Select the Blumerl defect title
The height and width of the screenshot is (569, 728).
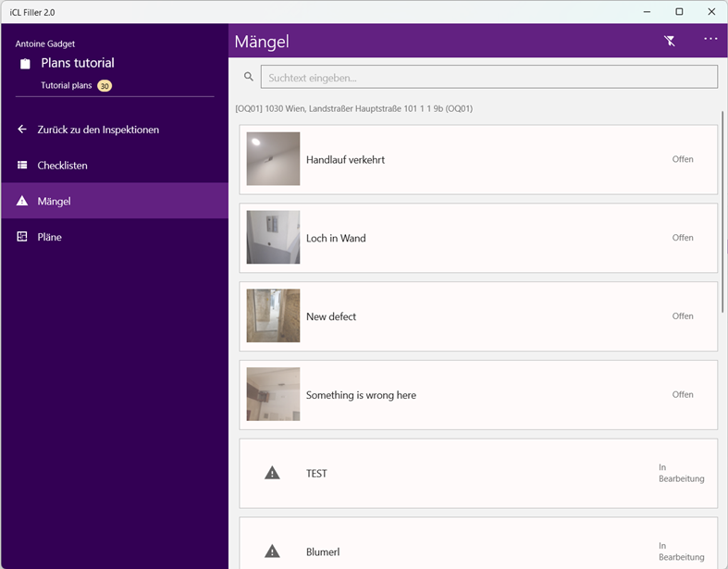pos(323,551)
